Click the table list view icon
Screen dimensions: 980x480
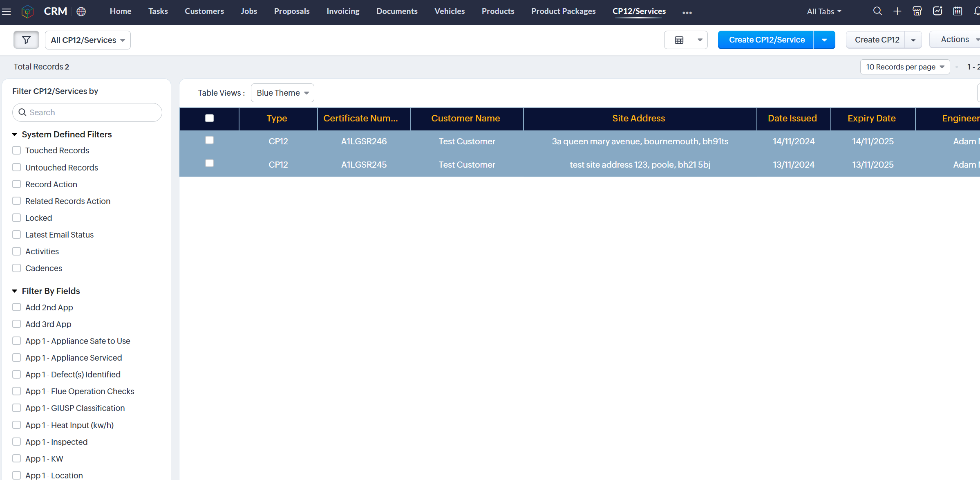[x=679, y=40]
